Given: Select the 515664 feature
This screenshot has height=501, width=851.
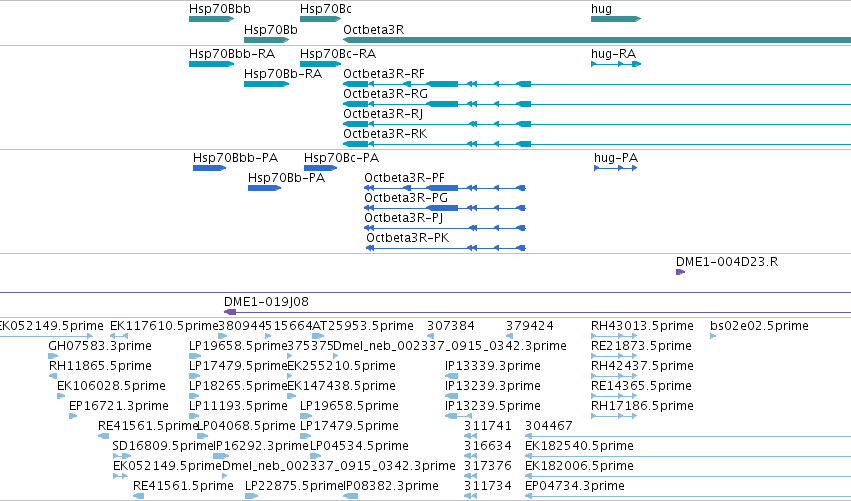Looking at the screenshot, I should (268, 337).
